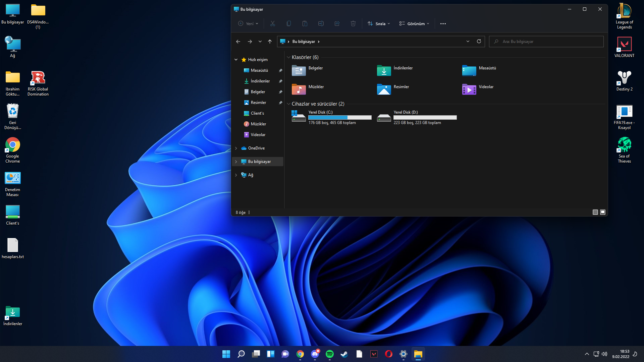This screenshot has height=362, width=644.
Task: Open the Masaüstü folder in the Klasörler section
Action: tap(480, 70)
